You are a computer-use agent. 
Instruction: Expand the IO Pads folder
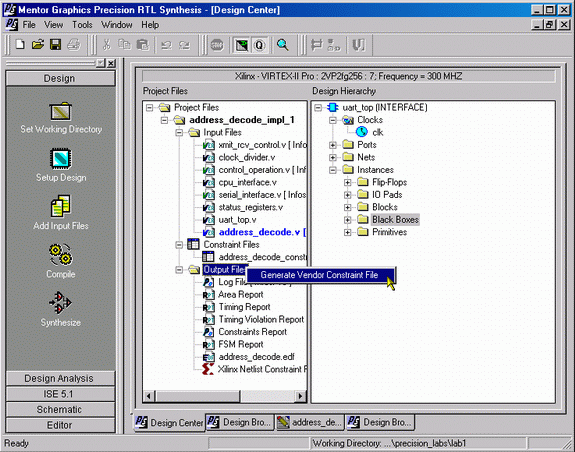click(348, 195)
